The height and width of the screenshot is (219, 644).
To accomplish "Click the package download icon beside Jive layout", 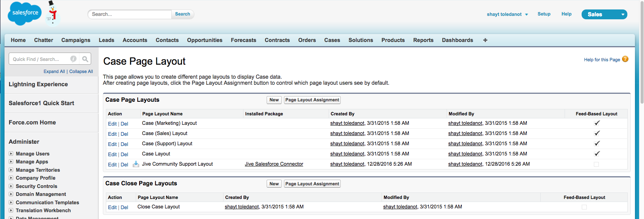I will click(136, 164).
